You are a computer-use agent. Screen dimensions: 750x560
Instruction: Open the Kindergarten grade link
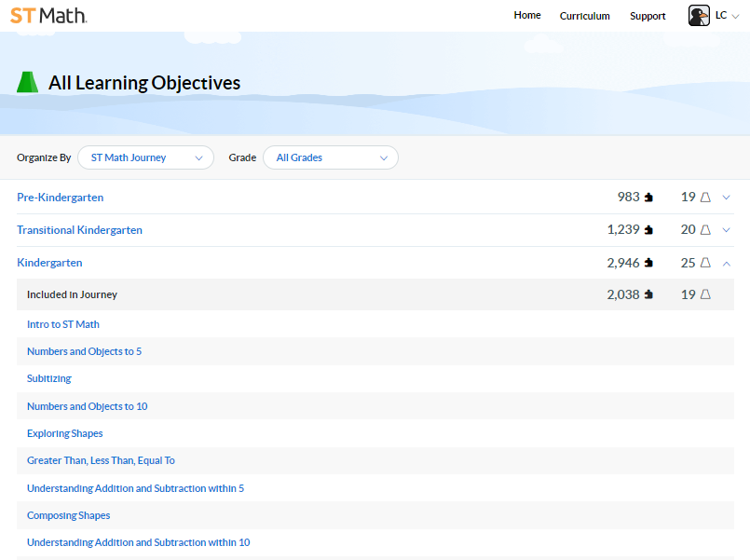click(49, 263)
